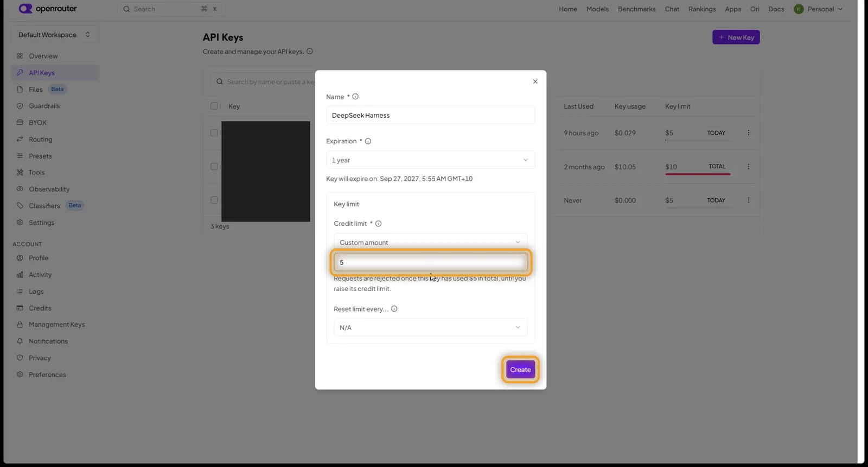Click the Tools sidebar icon
This screenshot has width=868, height=467.
20,173
